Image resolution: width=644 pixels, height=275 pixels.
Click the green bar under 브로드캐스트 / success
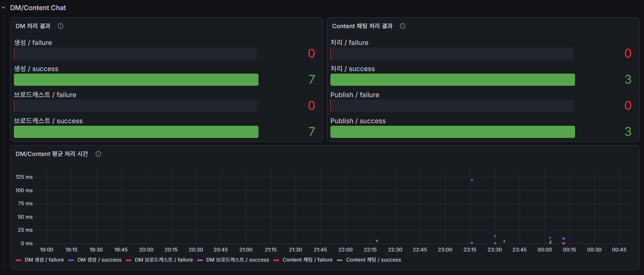136,132
